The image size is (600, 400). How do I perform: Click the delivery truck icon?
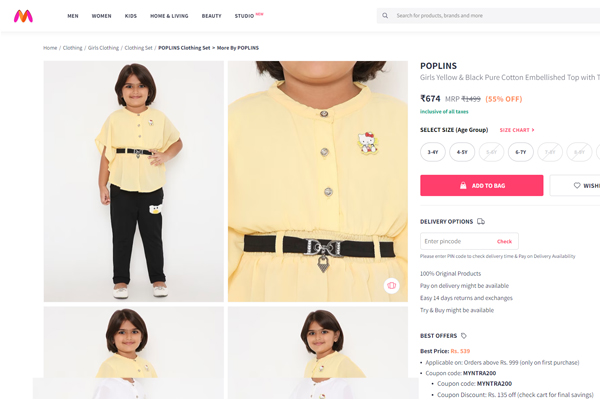coord(481,222)
